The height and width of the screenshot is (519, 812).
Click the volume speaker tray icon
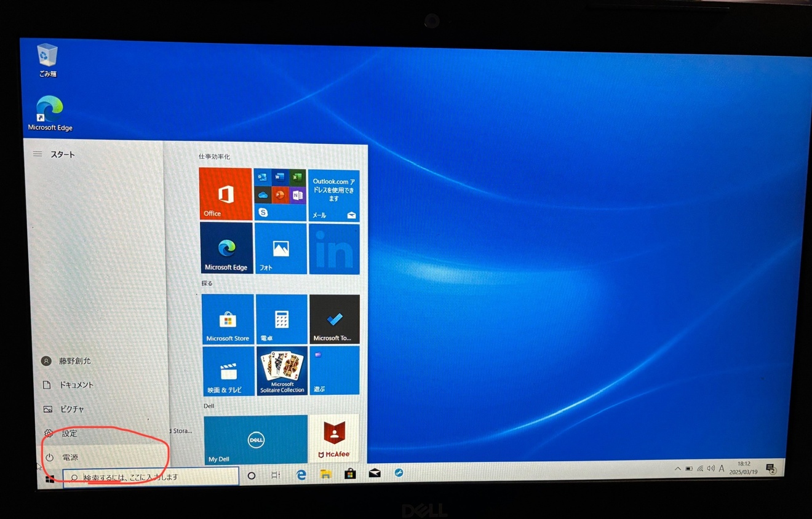point(710,468)
